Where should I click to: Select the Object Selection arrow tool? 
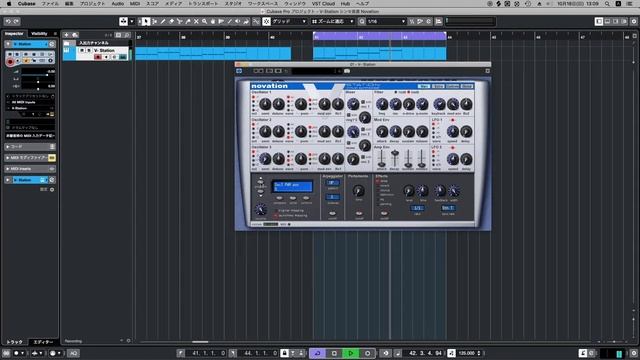[146, 21]
